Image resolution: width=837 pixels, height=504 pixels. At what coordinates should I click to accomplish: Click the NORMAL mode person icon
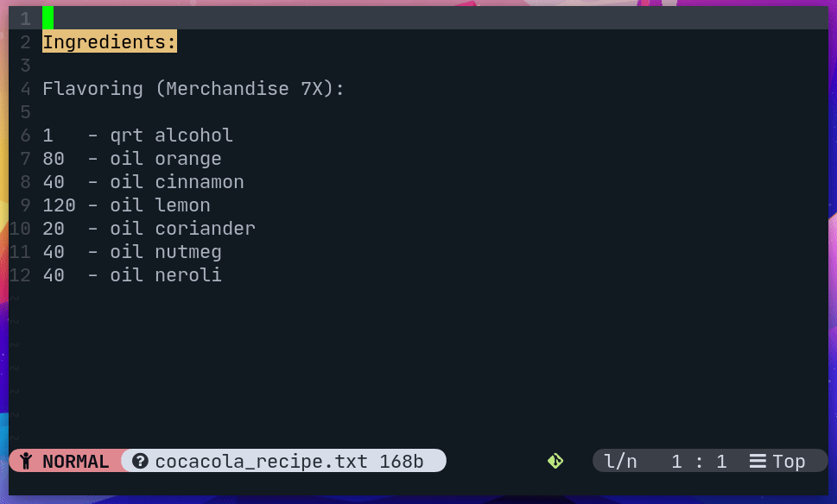pyautogui.click(x=26, y=461)
